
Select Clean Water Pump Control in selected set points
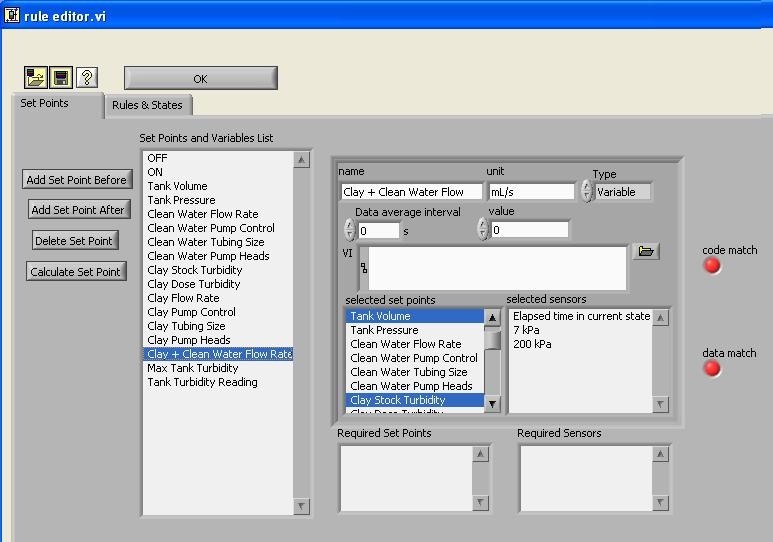pos(415,358)
